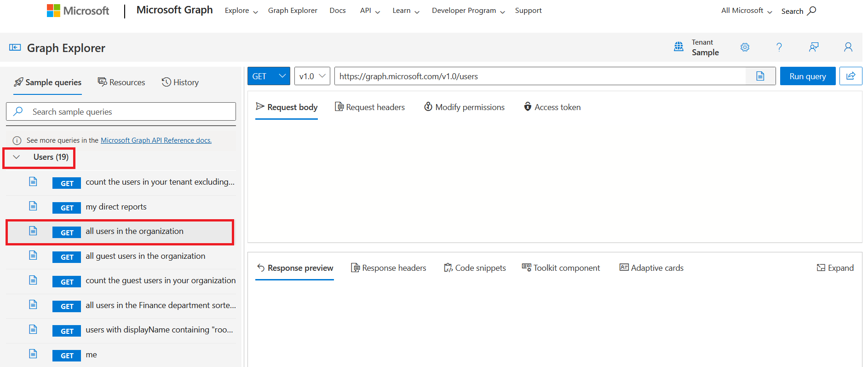This screenshot has width=868, height=367.
Task: Expand the All Microsoft menu
Action: pyautogui.click(x=747, y=11)
